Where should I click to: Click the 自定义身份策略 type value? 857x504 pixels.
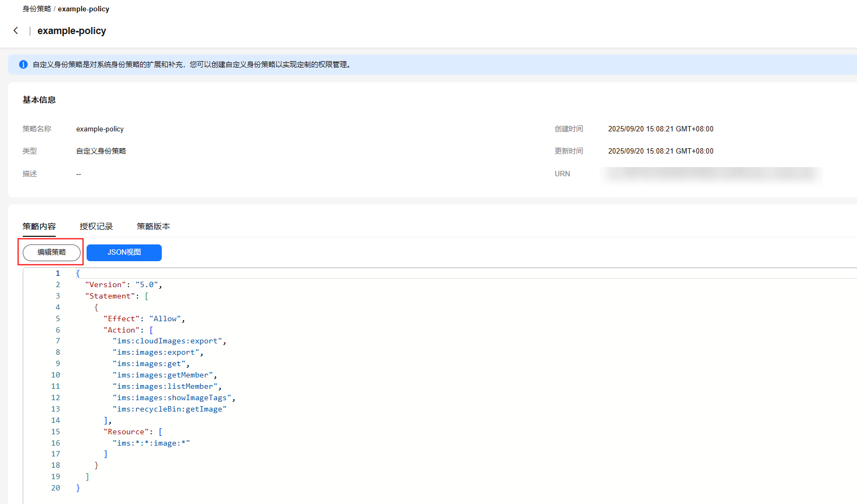coord(101,151)
